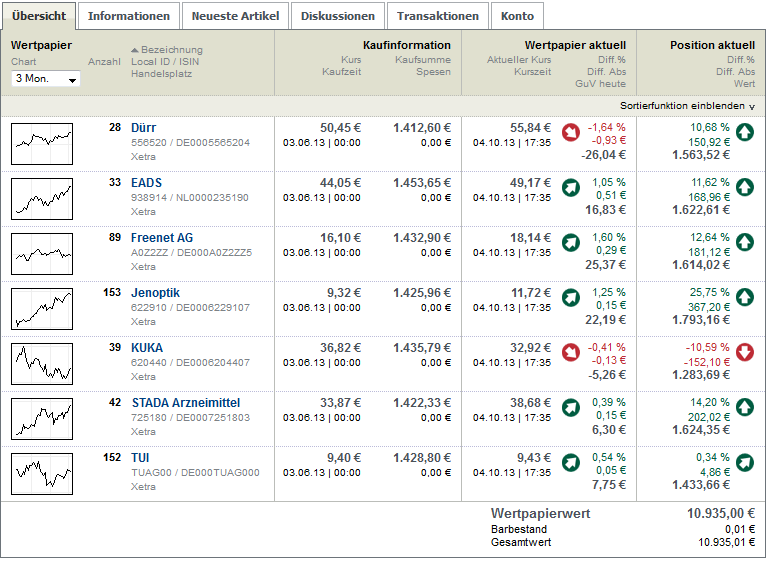Image resolution: width=772 pixels, height=562 pixels.
Task: Click Freenet AG position up arrow
Action: 745,242
